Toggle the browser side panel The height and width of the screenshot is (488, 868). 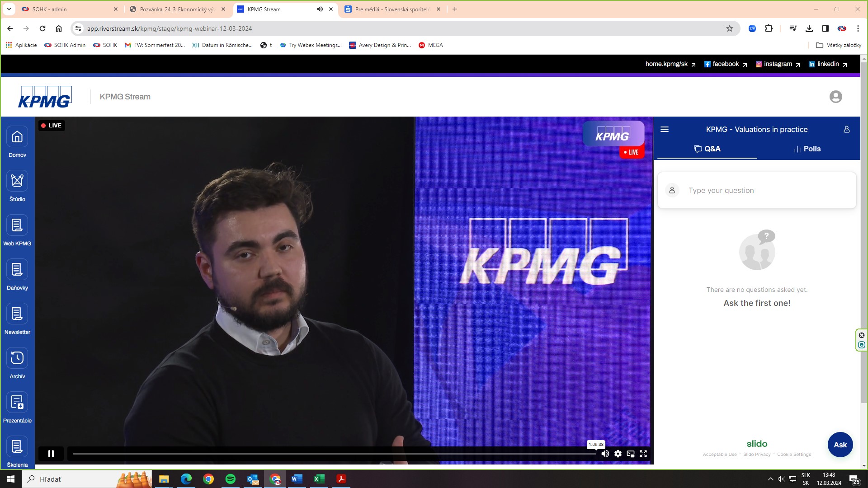pos(826,28)
